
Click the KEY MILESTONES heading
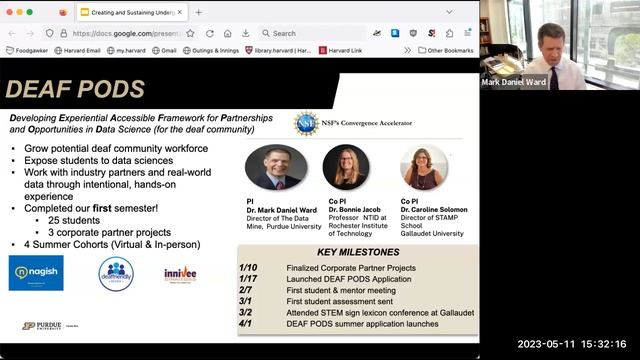point(358,252)
